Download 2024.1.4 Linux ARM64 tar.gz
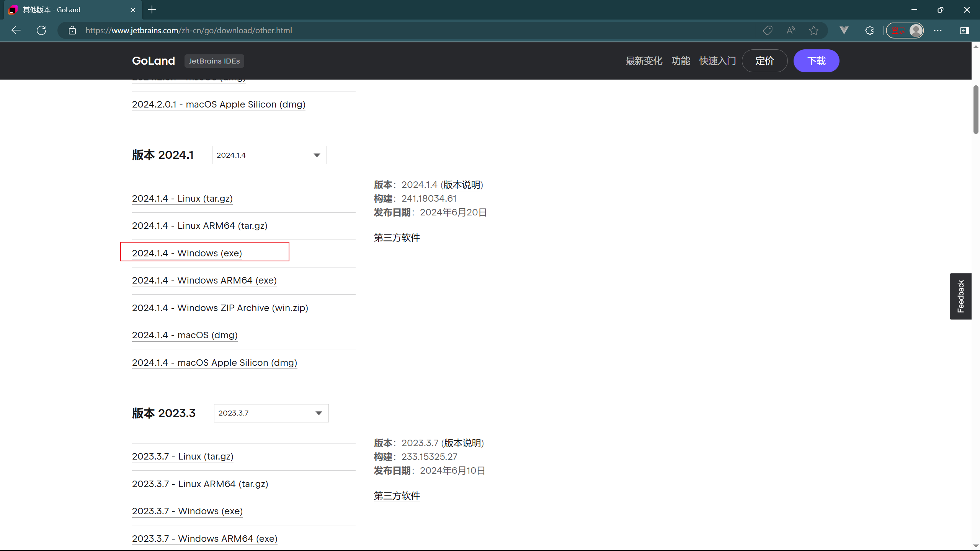Screen dimensions: 980x551 pyautogui.click(x=199, y=226)
